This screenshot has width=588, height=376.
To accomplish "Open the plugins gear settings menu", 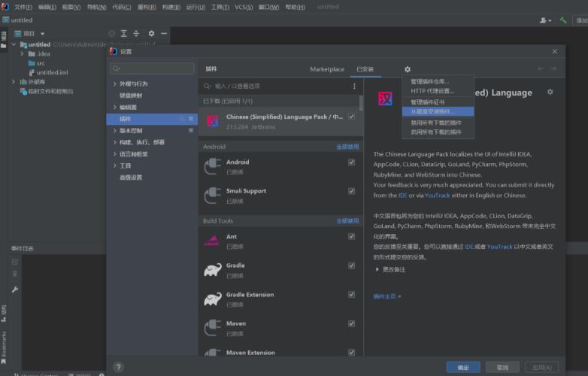I will point(408,69).
